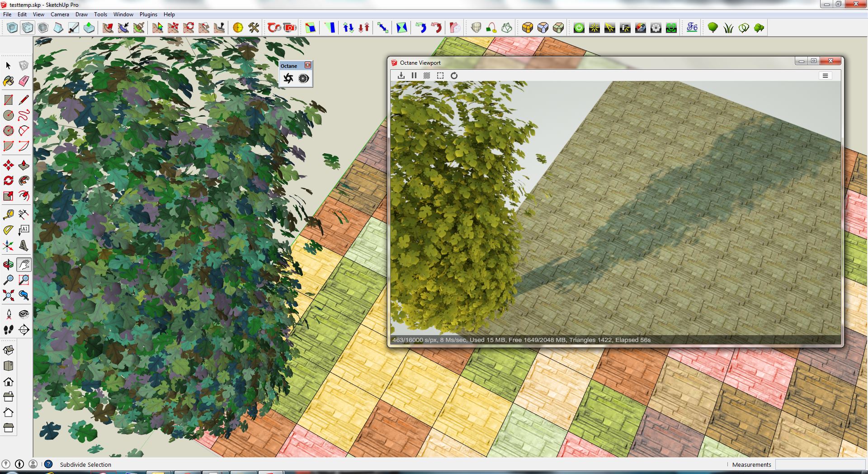
Task: Open the Plugins menu
Action: pyautogui.click(x=148, y=14)
